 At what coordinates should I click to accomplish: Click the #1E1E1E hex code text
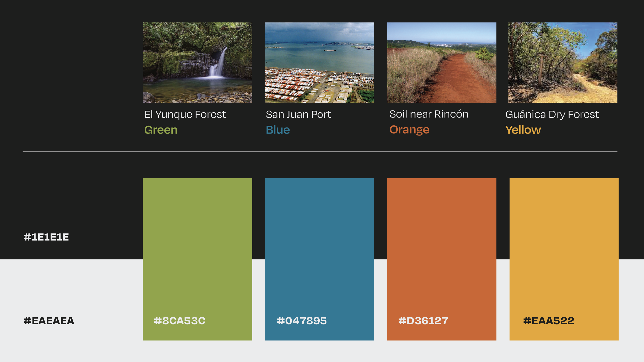point(46,237)
